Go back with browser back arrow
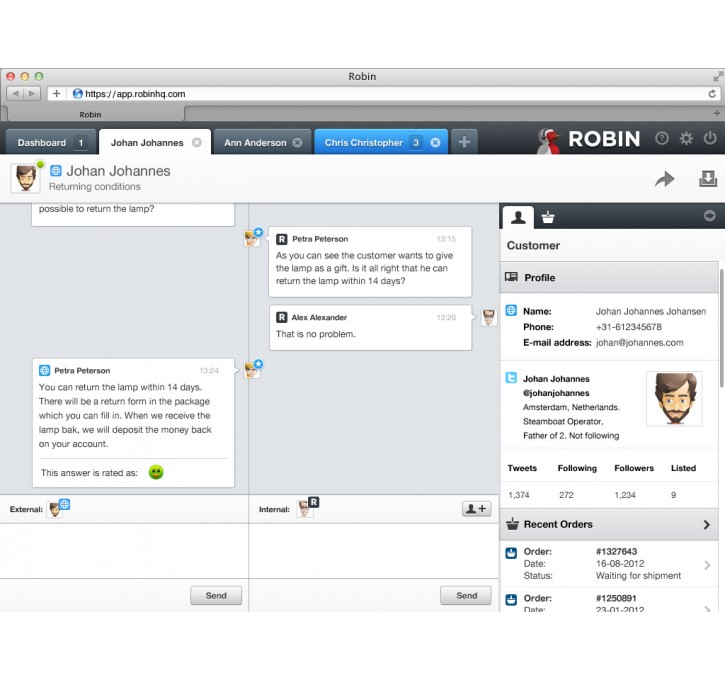This screenshot has height=680, width=725. [15, 93]
